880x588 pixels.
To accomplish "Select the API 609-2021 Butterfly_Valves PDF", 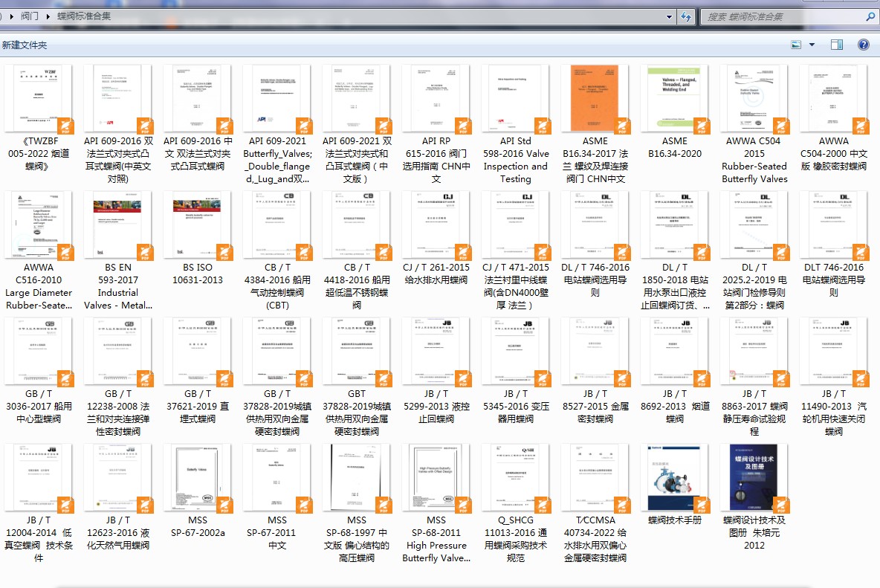I will [277, 125].
